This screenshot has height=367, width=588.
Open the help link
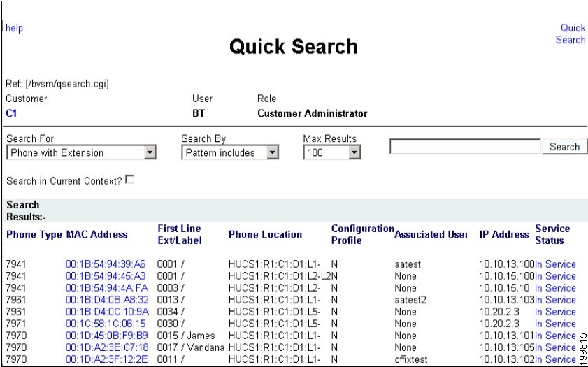click(x=14, y=28)
